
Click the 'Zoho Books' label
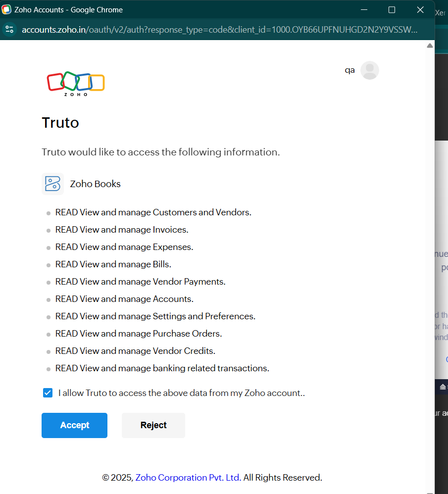[x=95, y=184]
